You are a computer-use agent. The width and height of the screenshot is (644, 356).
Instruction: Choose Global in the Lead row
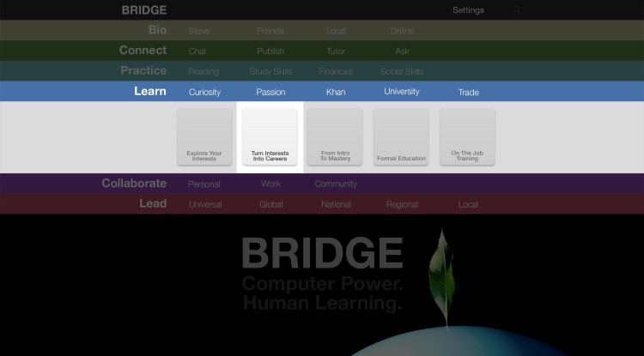(x=270, y=205)
